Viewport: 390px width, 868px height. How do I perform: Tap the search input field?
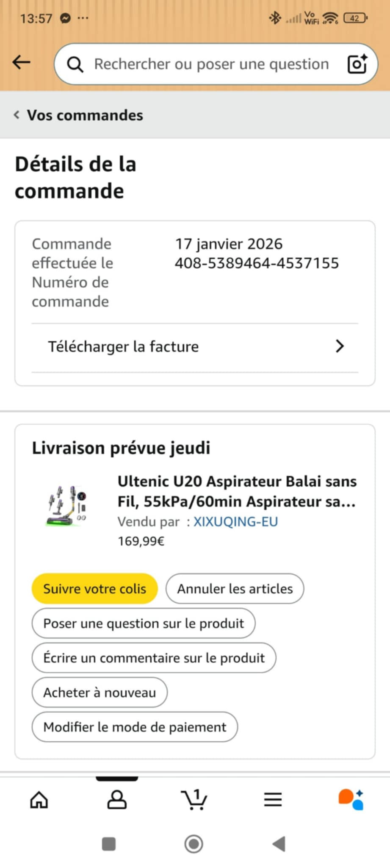coord(211,64)
